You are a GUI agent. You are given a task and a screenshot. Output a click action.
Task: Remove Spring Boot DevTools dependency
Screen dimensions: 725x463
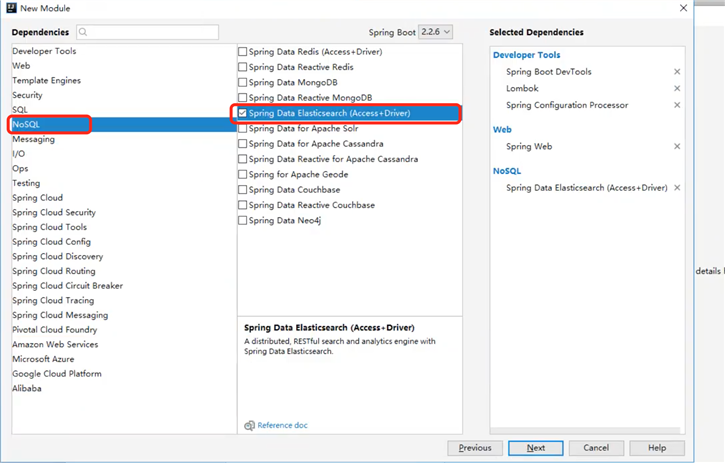point(677,72)
